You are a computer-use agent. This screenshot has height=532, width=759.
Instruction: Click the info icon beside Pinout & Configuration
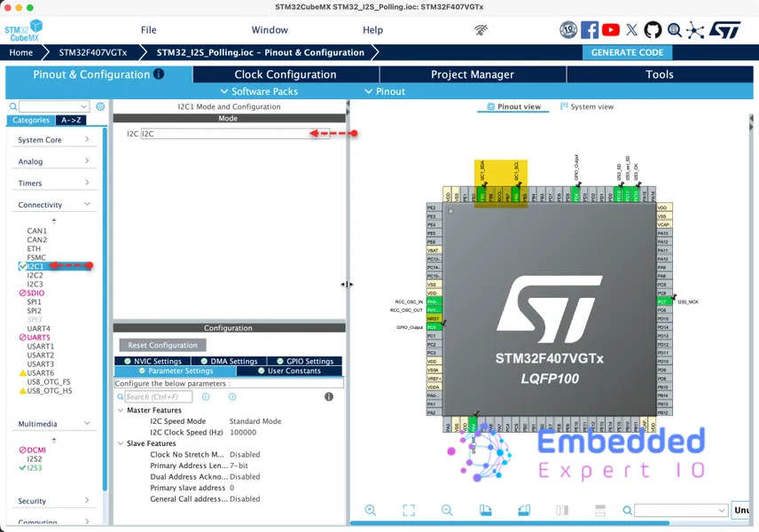(159, 74)
